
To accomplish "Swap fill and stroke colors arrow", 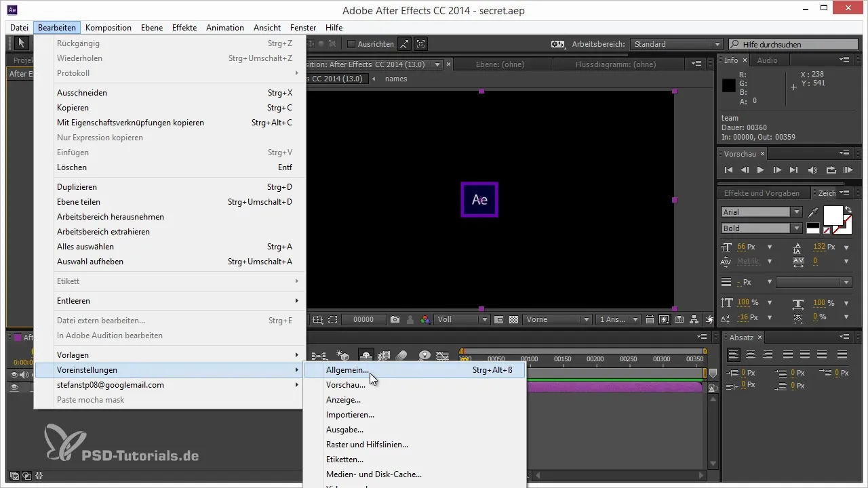I will (848, 209).
